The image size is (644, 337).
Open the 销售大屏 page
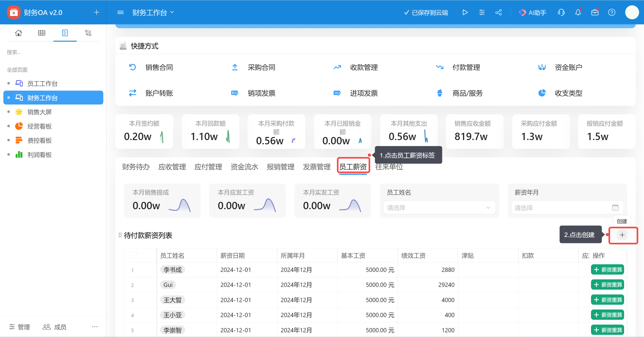53,112
